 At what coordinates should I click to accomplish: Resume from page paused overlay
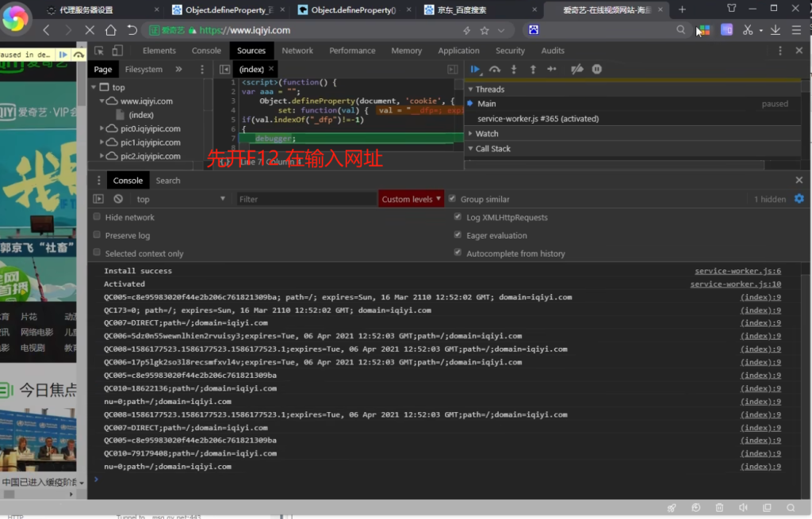(x=63, y=55)
